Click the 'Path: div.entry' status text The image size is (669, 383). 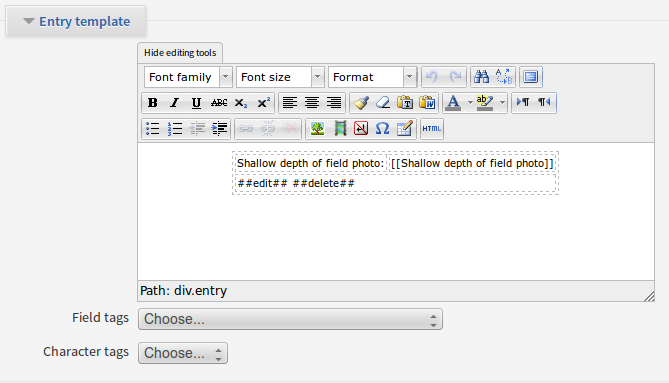(x=183, y=291)
